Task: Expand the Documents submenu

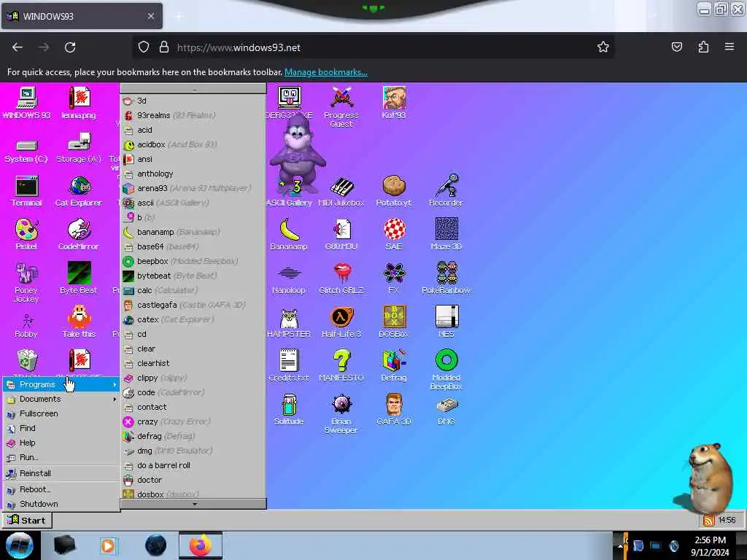Action: (61, 399)
